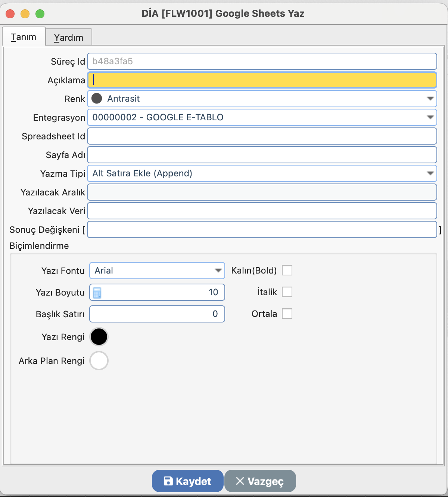Open the Yazma Tipi dropdown
448x497 pixels.
click(430, 173)
